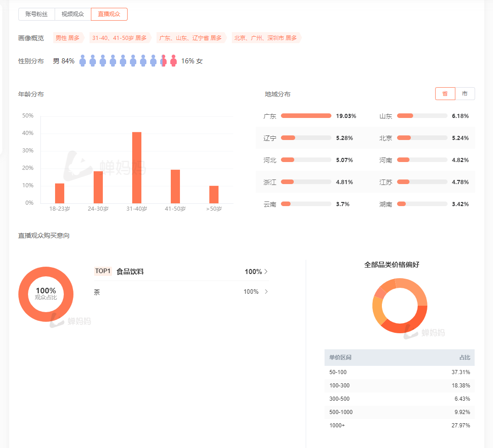Expand the 茶 subcategory chevron
The width and height of the screenshot is (493, 448).
(x=266, y=292)
